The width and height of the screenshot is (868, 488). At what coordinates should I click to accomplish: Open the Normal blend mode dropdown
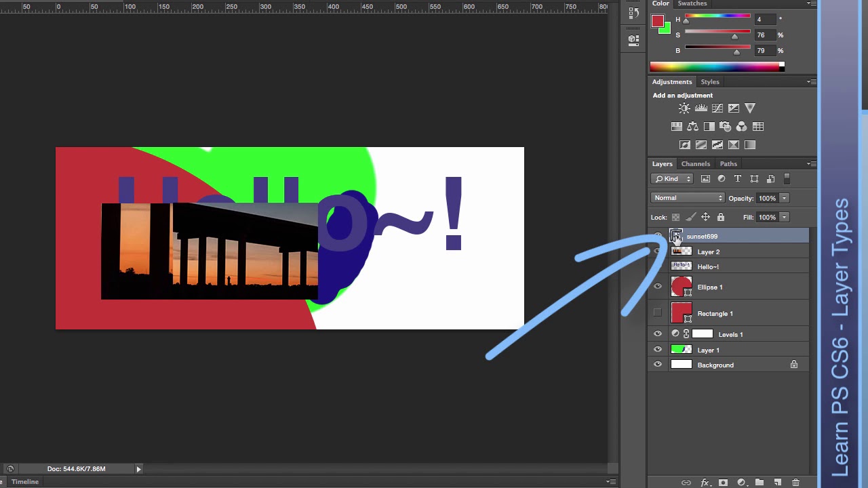tap(688, 198)
